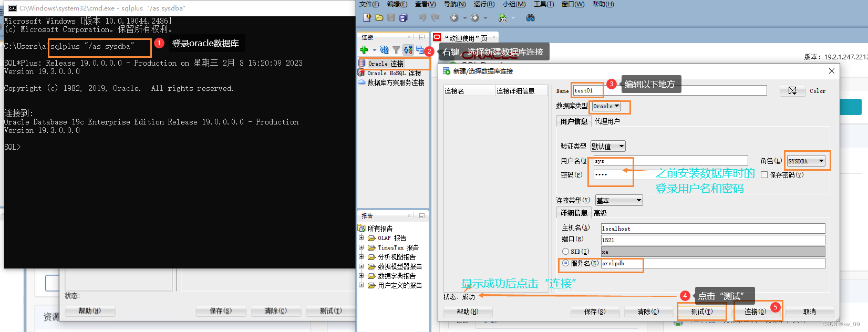This screenshot has width=868, height=332.
Task: Click the 测试(T) button in front dialog
Action: 702,312
